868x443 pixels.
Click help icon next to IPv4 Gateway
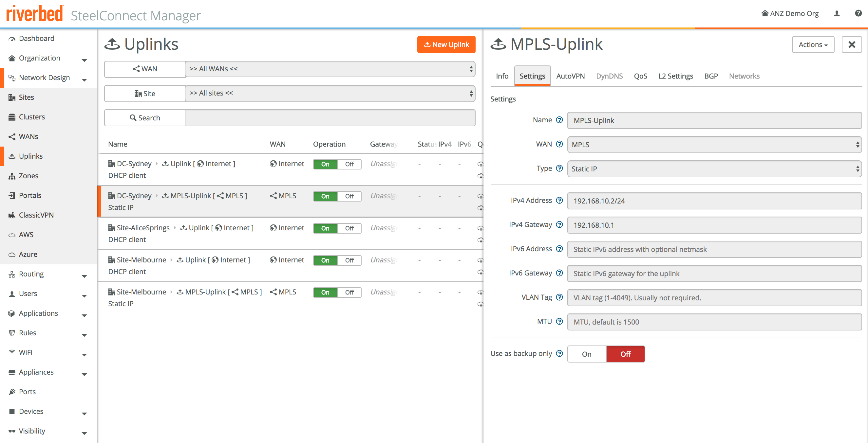559,224
